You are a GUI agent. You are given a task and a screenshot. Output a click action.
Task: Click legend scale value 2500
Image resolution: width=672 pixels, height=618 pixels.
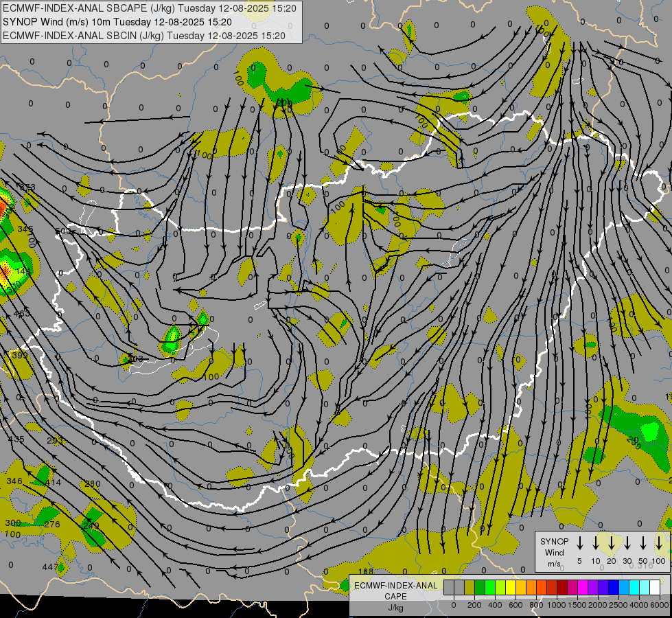click(618, 605)
